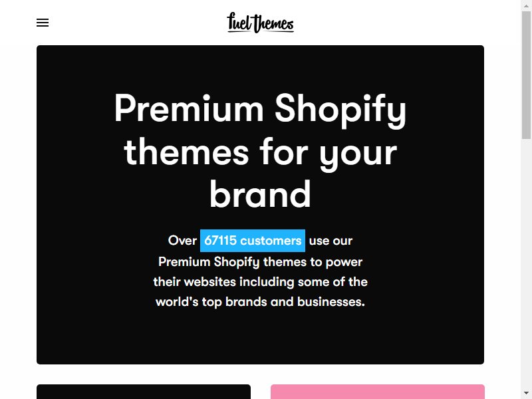532x399 pixels.
Task: Click the highlighted "67115 customers" text
Action: tap(253, 241)
